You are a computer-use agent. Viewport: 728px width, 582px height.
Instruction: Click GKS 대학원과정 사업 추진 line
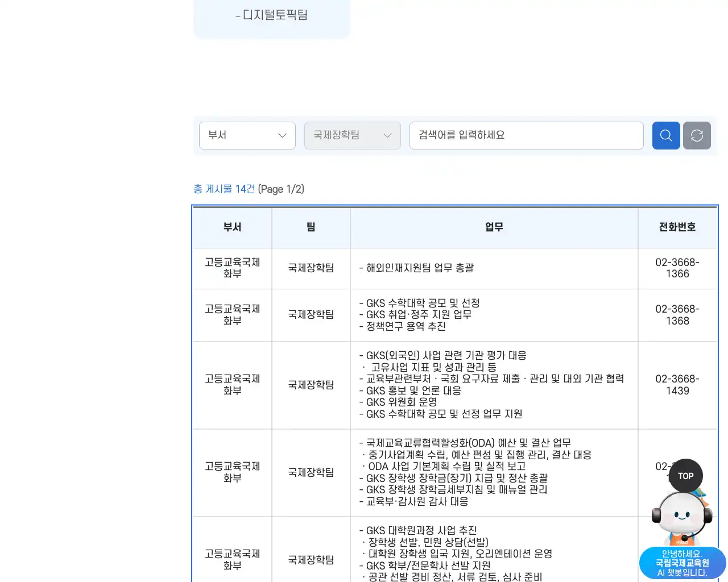point(418,530)
